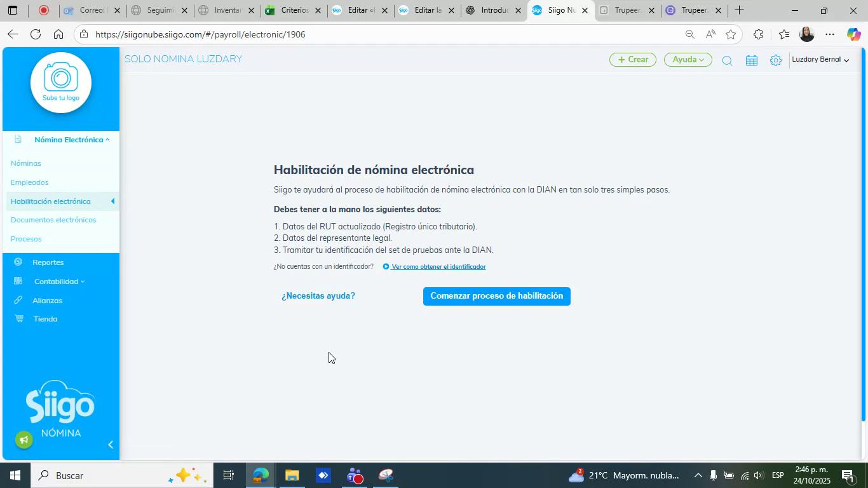Screen dimensions: 868x488
Task: Click the Crear button
Action: tap(633, 60)
